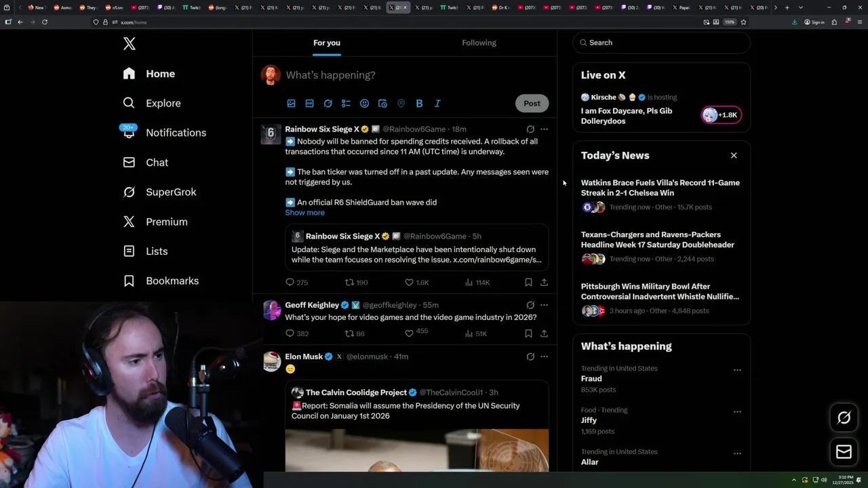Bookmark the Geoff Keighley post
Screen dimensions: 868x488
pyautogui.click(x=528, y=333)
